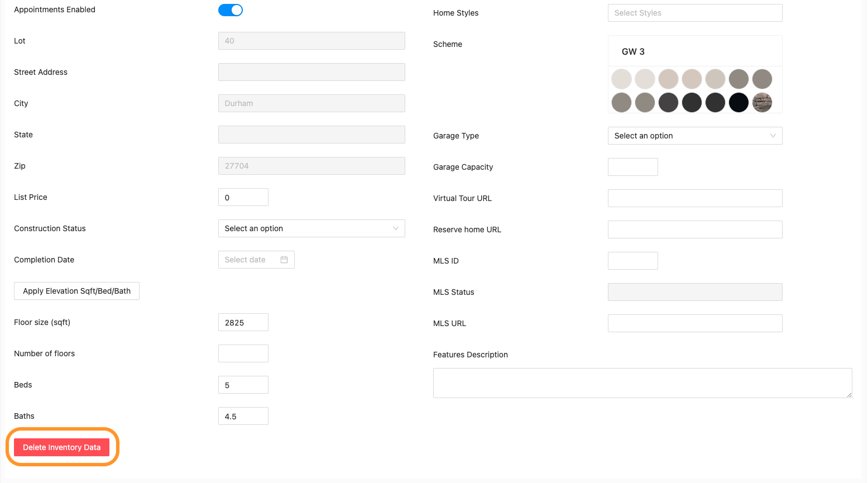
Task: Click the red Delete Inventory Data button
Action: [61, 447]
